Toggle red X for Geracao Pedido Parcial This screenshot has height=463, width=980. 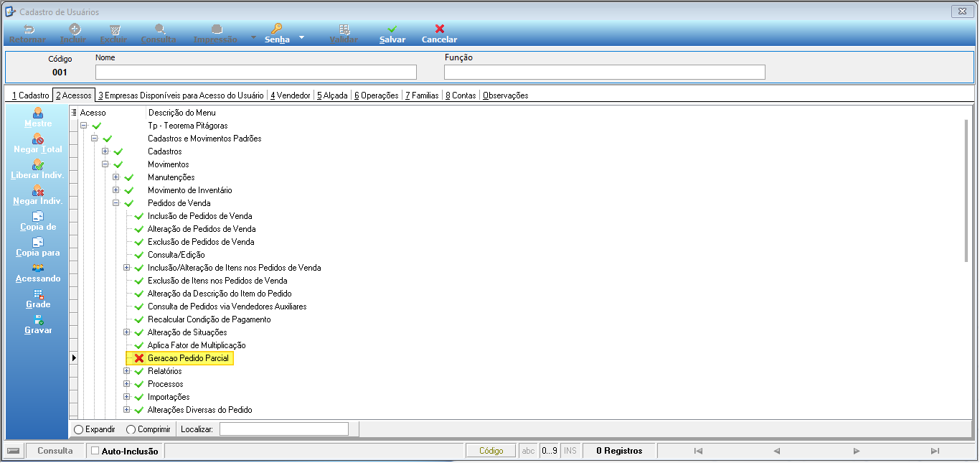click(139, 358)
